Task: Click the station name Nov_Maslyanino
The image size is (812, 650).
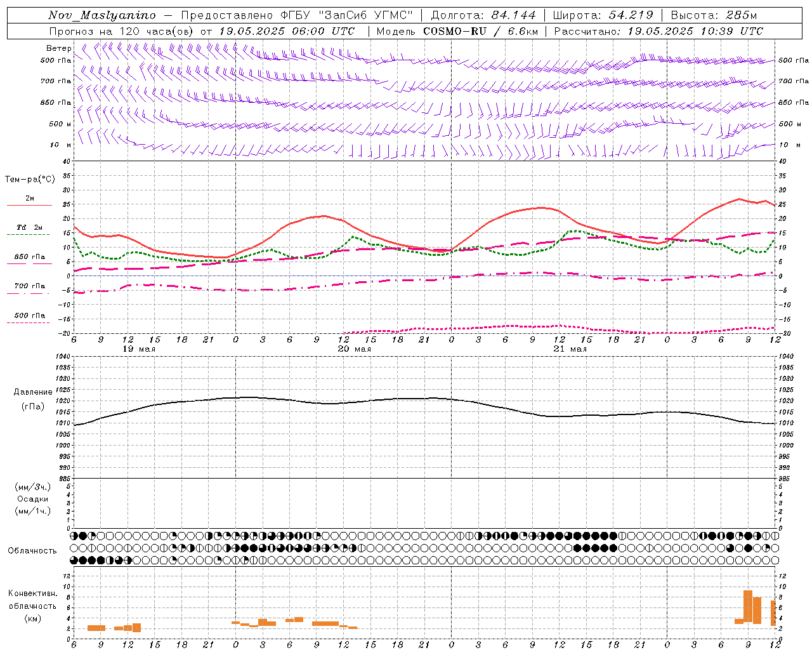Action: (x=102, y=15)
